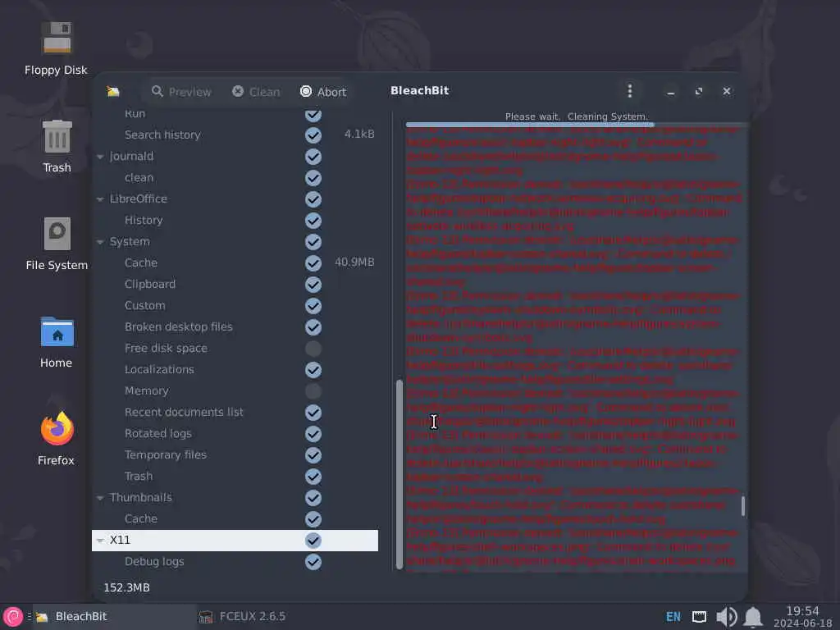The image size is (840, 630).
Task: Select the Broken desktop files row
Action: click(235, 326)
